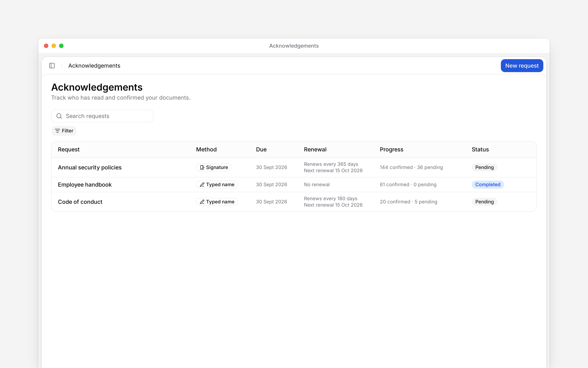Sort by the Renewal column header
The width and height of the screenshot is (588, 368).
coord(315,149)
